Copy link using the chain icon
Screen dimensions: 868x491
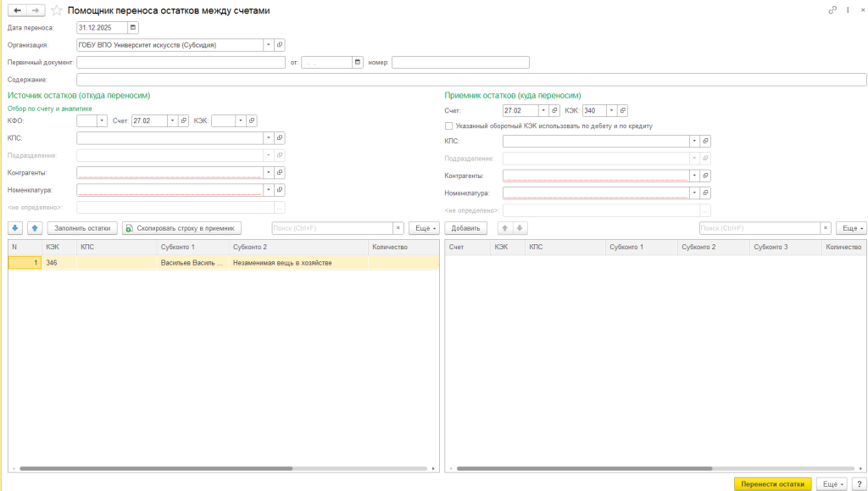point(832,10)
